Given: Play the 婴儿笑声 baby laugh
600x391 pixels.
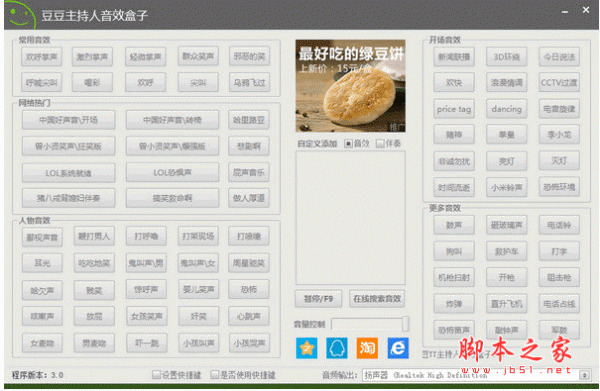Looking at the screenshot, I should [198, 289].
